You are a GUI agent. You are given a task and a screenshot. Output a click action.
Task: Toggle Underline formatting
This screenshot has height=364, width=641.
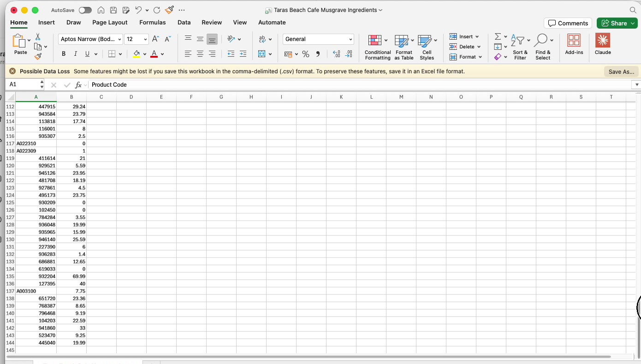(x=88, y=54)
